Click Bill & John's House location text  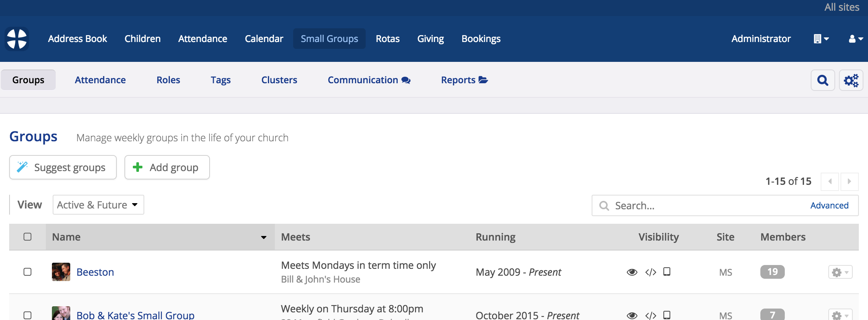tap(321, 280)
